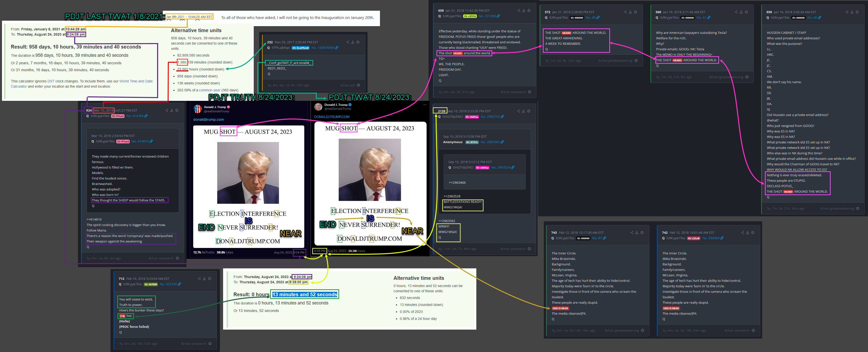Click the >>614610 reply reference

[94, 220]
